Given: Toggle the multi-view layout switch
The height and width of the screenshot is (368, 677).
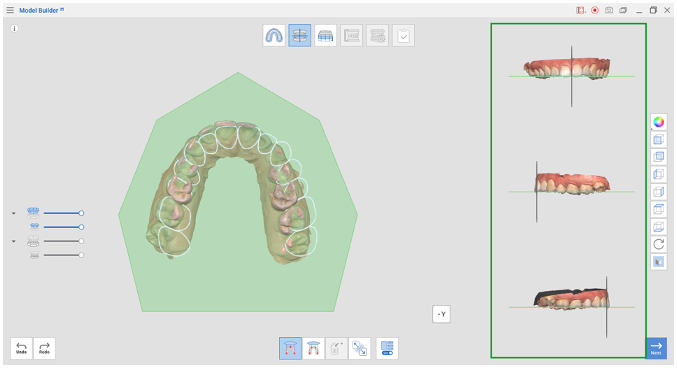Looking at the screenshot, I should [x=387, y=349].
